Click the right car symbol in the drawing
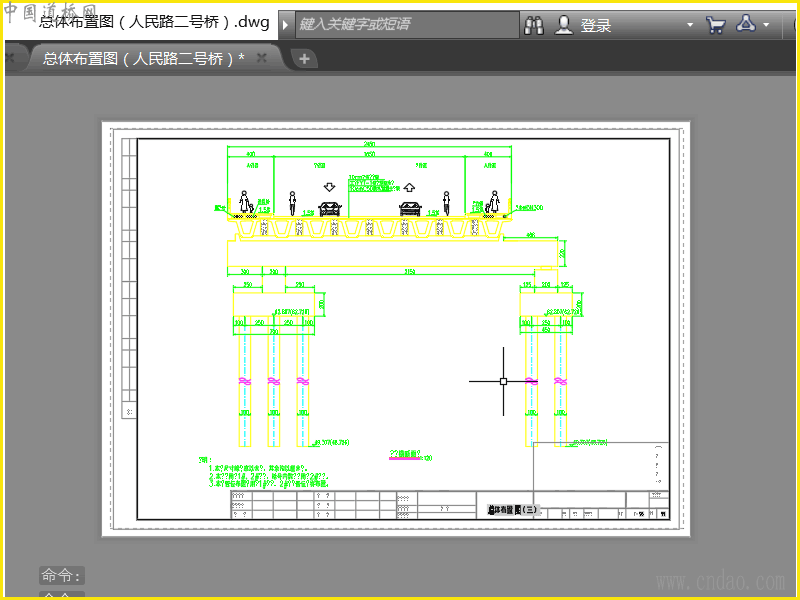Image resolution: width=800 pixels, height=600 pixels. click(x=410, y=208)
